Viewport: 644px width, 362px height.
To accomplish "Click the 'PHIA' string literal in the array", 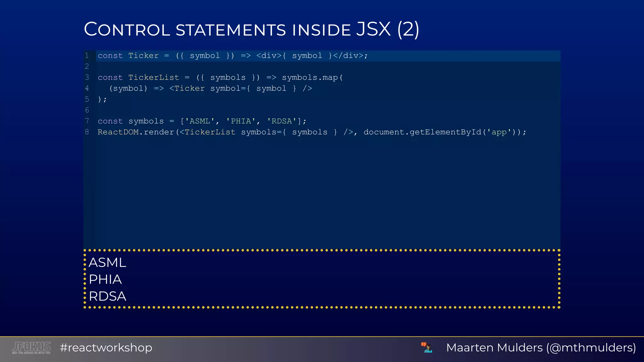I will click(241, 121).
